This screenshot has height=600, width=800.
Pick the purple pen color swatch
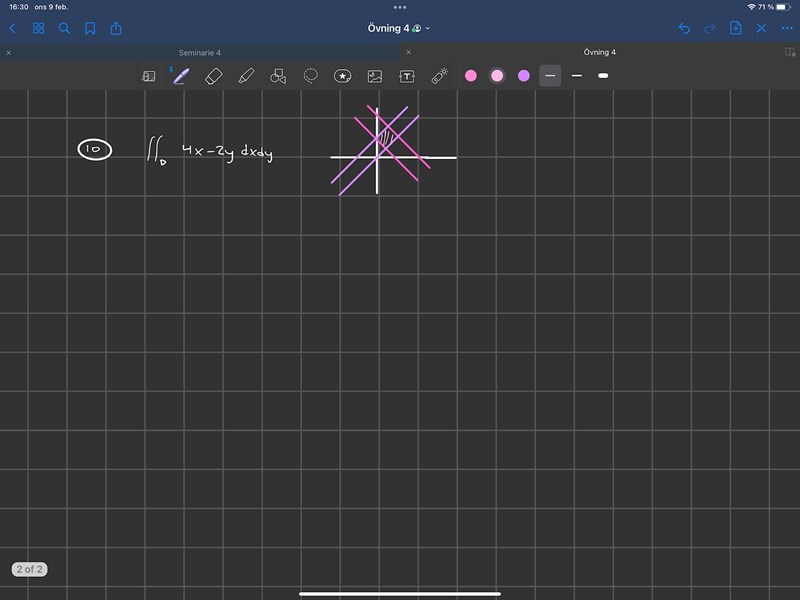tap(523, 76)
